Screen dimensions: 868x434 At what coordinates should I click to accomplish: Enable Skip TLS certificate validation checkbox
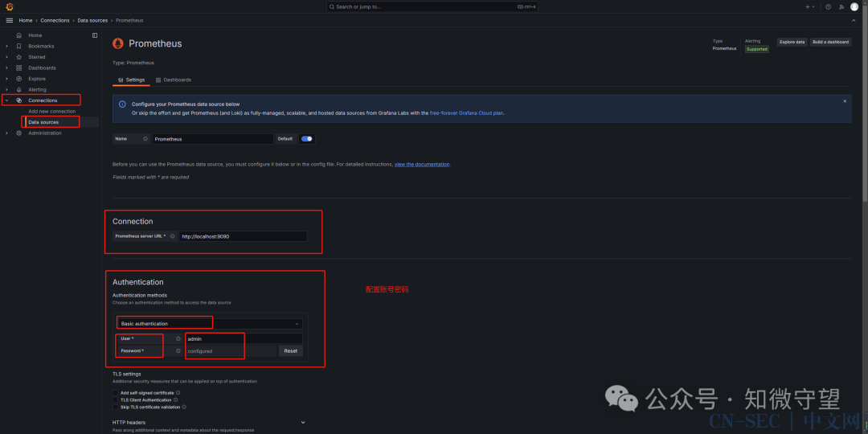(115, 407)
